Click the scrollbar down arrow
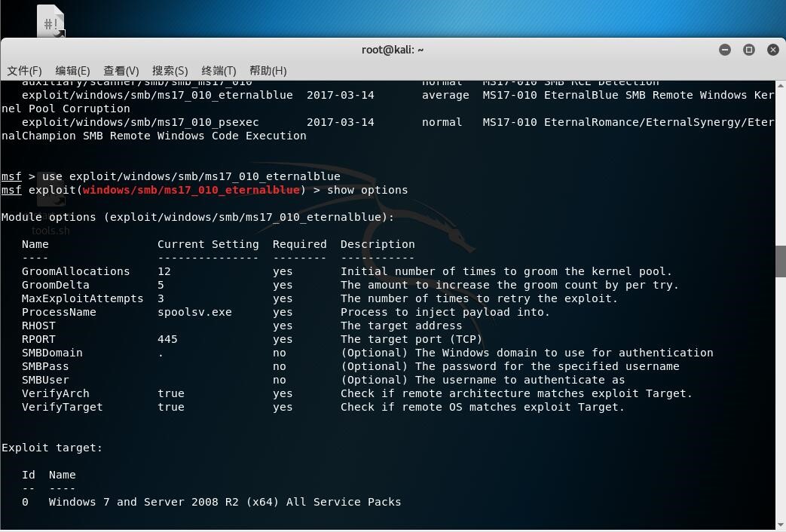 coord(781,525)
